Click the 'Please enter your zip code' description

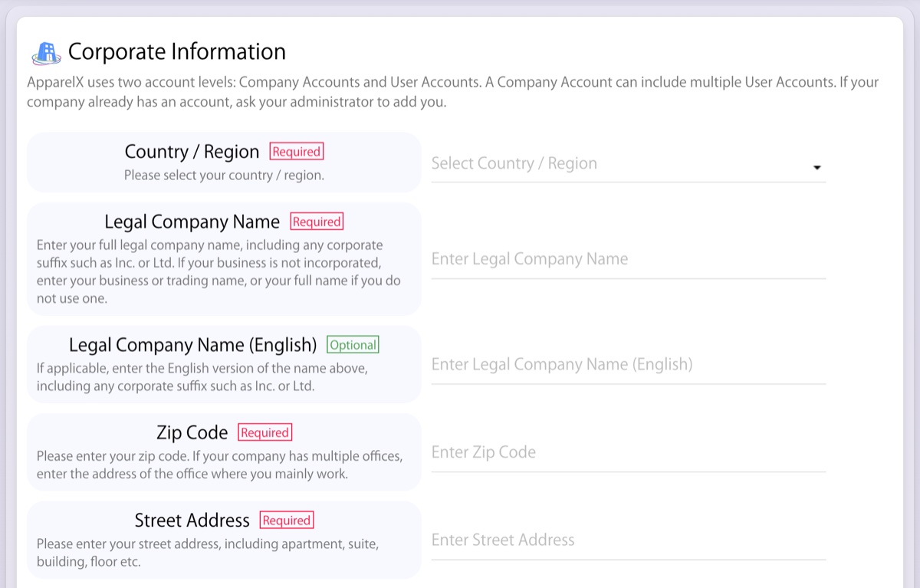[219, 465]
